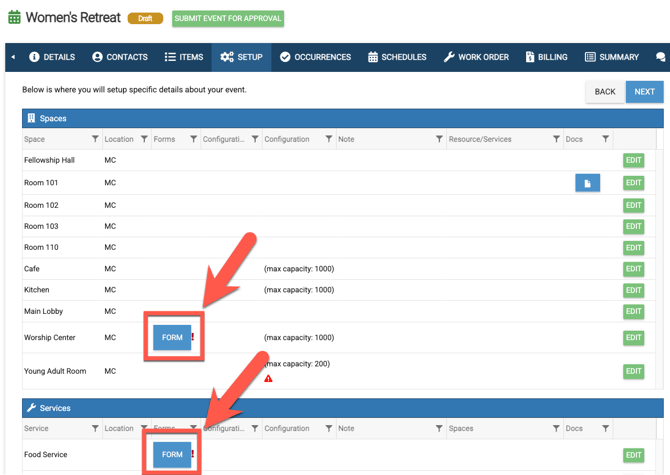Screen dimensions: 670x475
Task: Open the Billing tab
Action: (x=546, y=57)
